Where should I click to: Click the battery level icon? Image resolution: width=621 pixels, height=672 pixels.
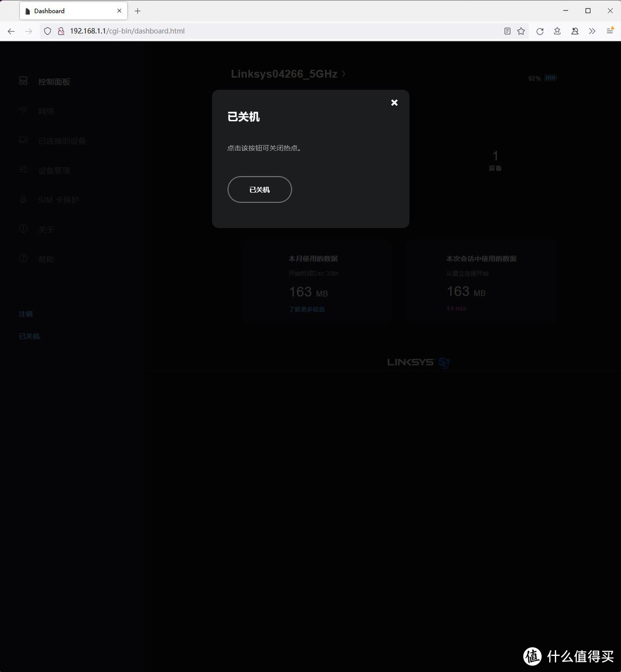[551, 78]
